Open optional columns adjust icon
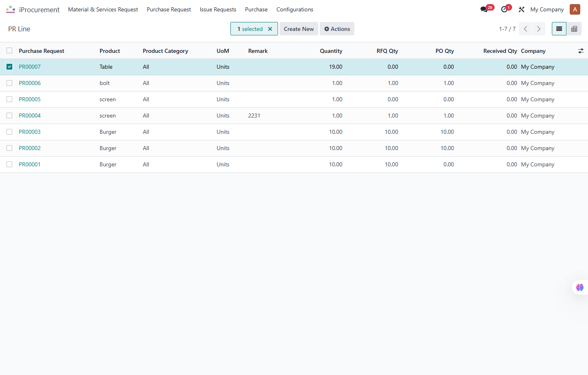588x375 pixels. [581, 51]
